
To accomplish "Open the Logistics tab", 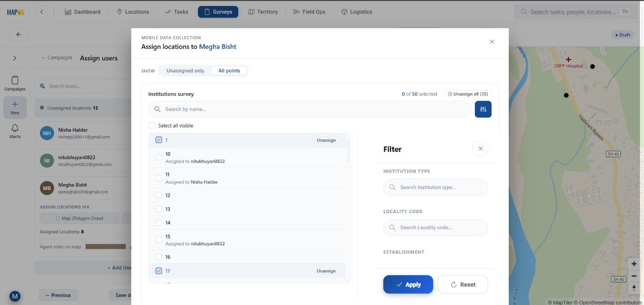I will (356, 12).
